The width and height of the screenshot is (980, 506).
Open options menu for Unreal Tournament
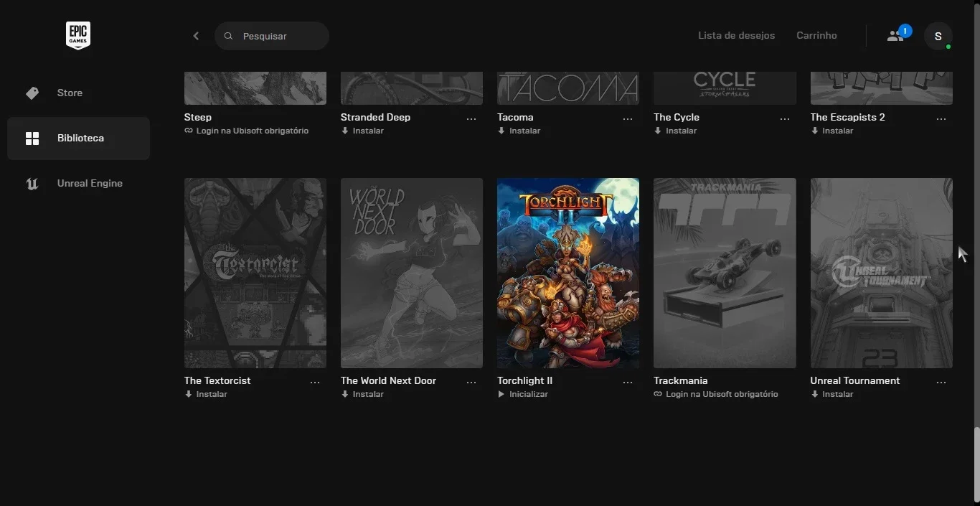[941, 383]
